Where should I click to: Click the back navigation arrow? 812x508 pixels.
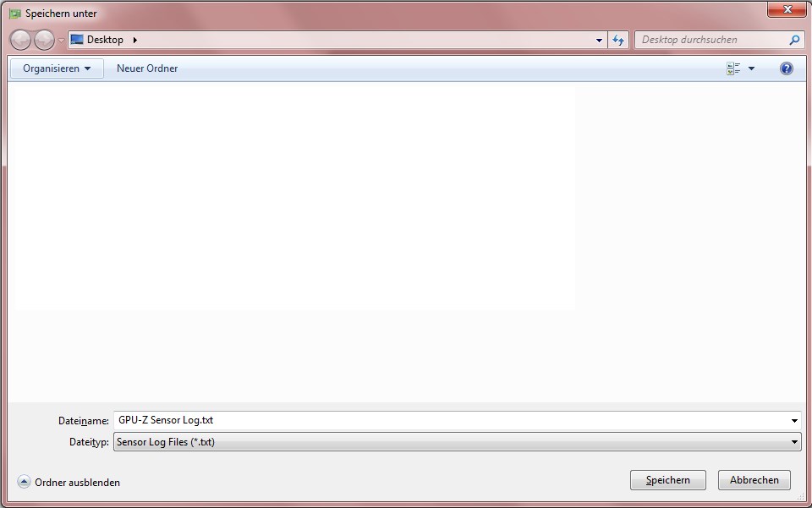click(20, 40)
